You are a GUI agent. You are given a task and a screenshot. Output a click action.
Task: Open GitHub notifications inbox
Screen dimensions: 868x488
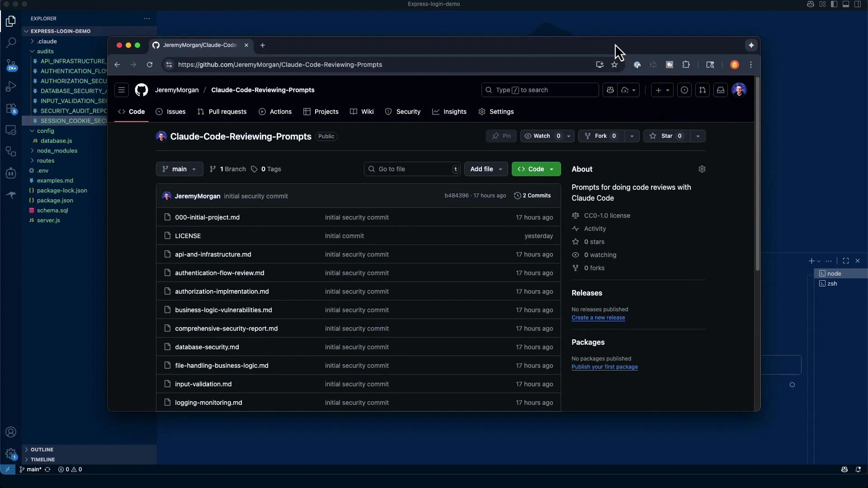[720, 90]
